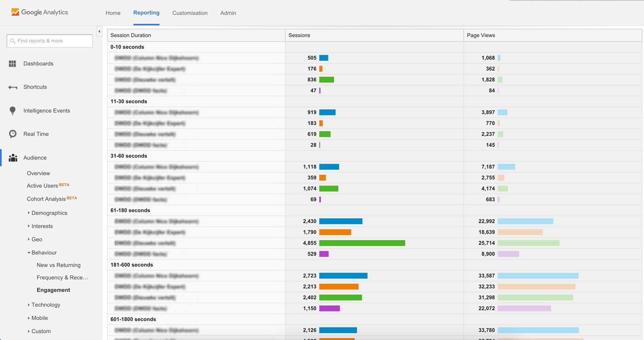Click the Real Time clock icon
This screenshot has width=644, height=340.
(x=12, y=134)
